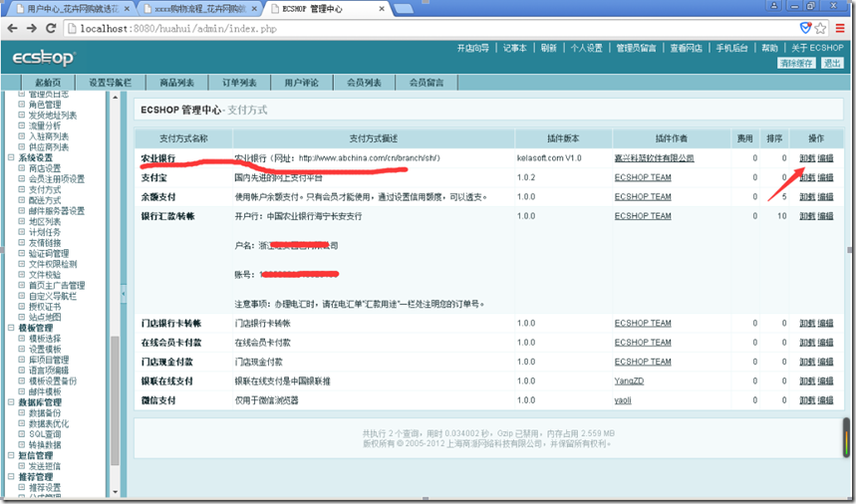Open the 手机后台 top link
The image size is (856, 504).
[x=732, y=48]
